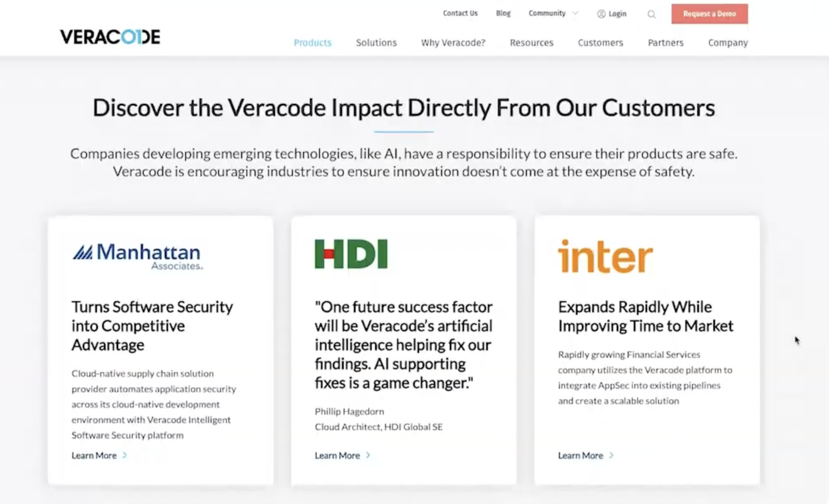Image resolution: width=829 pixels, height=504 pixels.
Task: Click the user account icon
Action: [600, 13]
